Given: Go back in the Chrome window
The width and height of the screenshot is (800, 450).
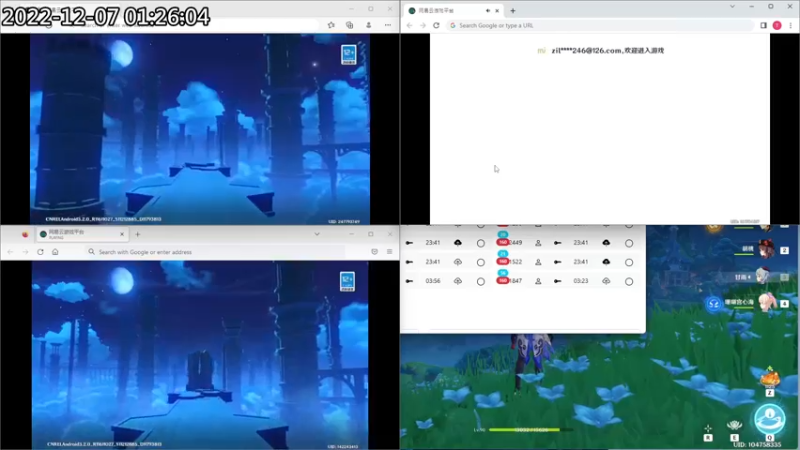Looking at the screenshot, I should tap(409, 26).
